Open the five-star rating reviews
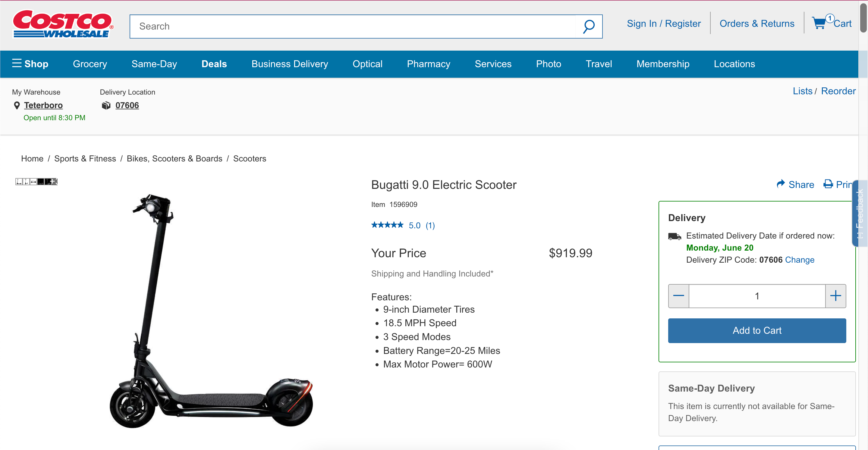 click(x=387, y=225)
